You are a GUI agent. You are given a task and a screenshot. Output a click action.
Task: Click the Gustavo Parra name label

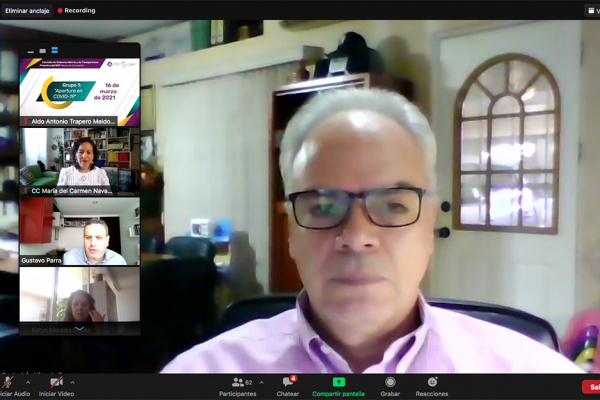coord(41,260)
